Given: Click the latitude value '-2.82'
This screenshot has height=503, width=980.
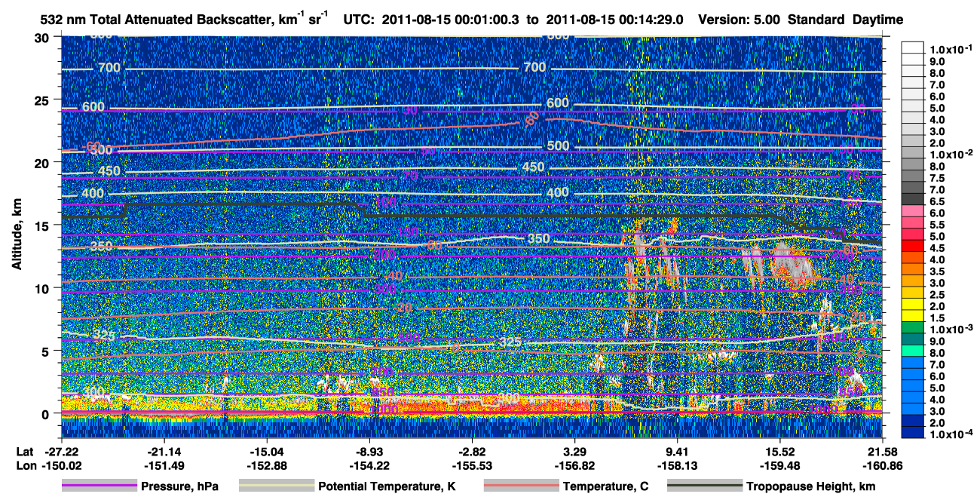Looking at the screenshot, I should 472,450.
